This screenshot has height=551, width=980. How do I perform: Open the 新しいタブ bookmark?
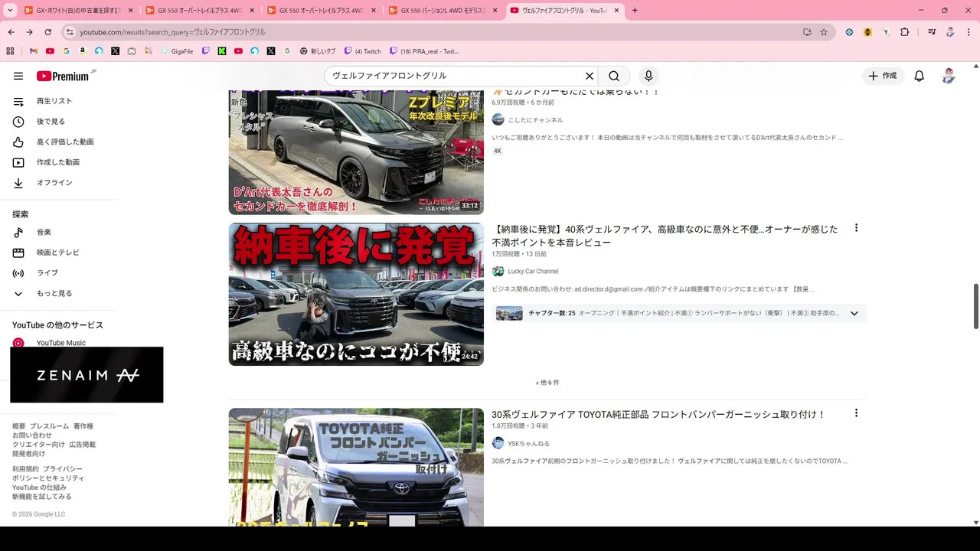coord(317,51)
